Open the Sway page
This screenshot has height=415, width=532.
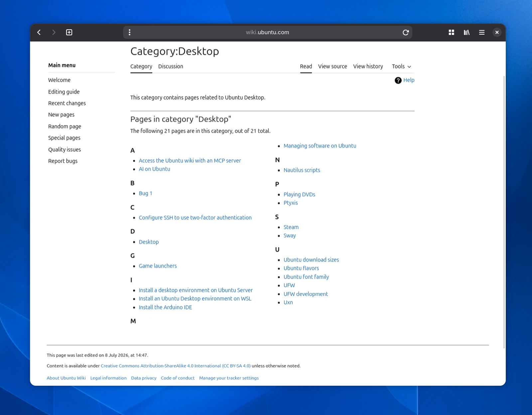pos(290,236)
